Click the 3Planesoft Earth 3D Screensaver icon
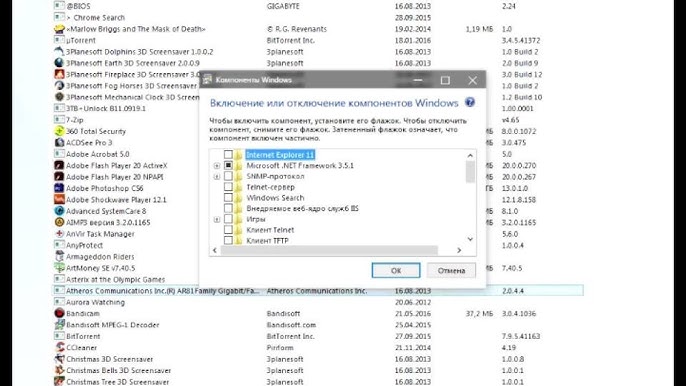The height and width of the screenshot is (386, 686). pos(59,63)
